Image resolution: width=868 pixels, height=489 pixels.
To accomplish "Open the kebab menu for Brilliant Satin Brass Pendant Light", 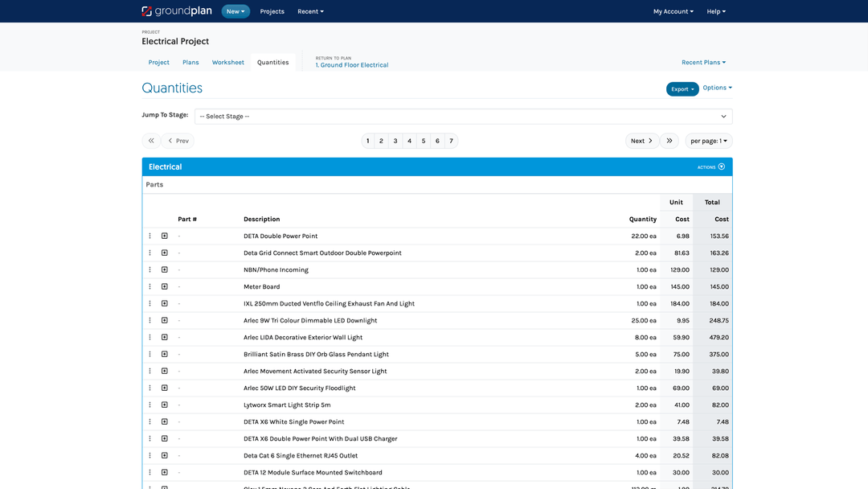I will pos(150,354).
